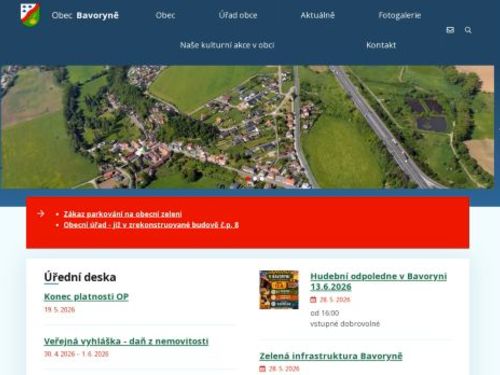The width and height of the screenshot is (500, 375).
Task: Open the email envelope icon in header
Action: pyautogui.click(x=450, y=30)
